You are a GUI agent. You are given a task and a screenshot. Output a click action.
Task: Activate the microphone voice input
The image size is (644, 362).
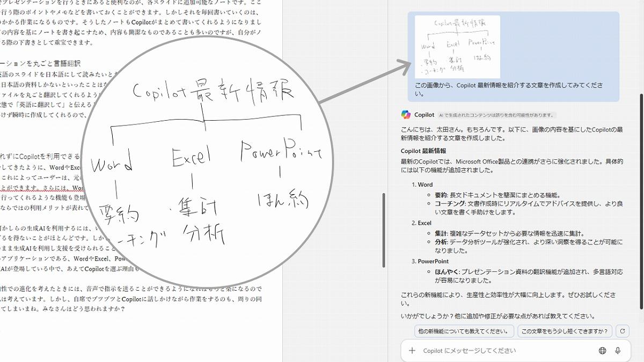[x=618, y=351]
